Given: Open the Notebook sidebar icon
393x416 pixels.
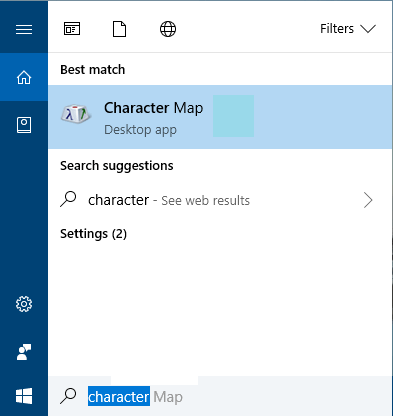Looking at the screenshot, I should click(24, 125).
